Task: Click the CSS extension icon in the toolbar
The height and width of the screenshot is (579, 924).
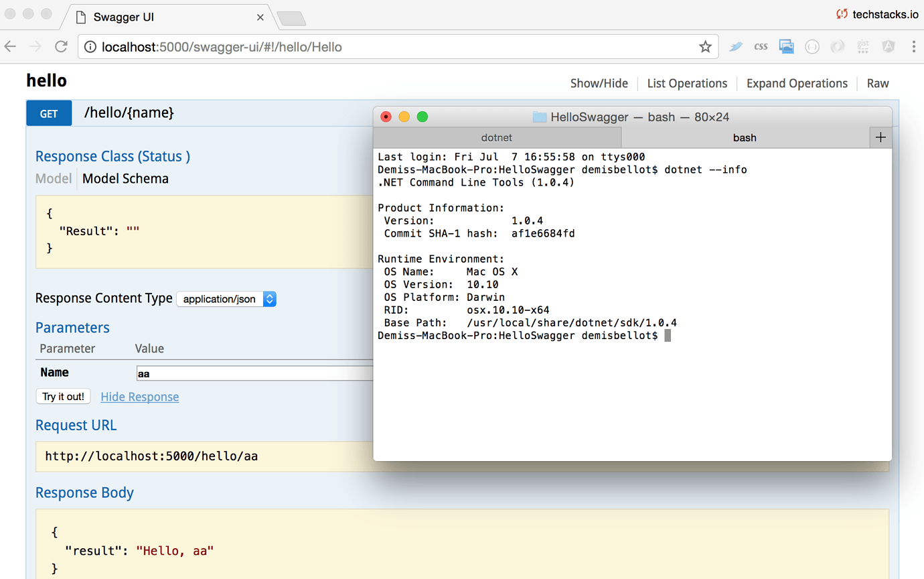Action: (761, 46)
